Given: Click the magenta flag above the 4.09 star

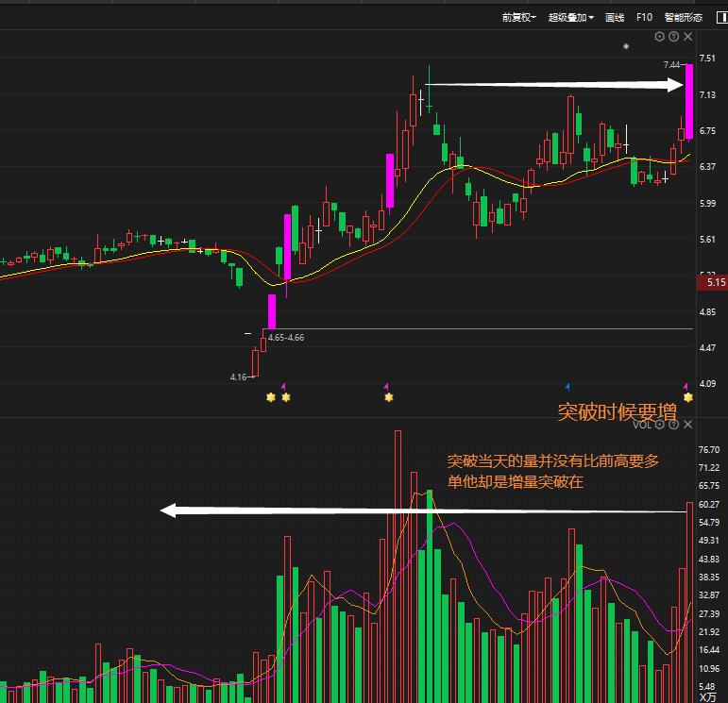Looking at the screenshot, I should (686, 387).
